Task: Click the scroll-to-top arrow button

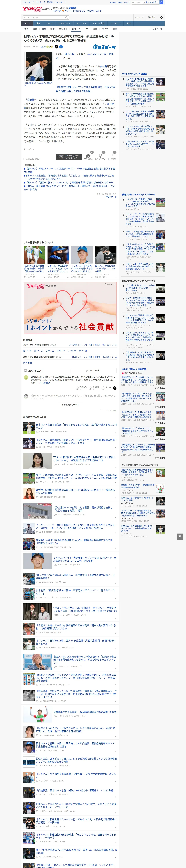Action: (x=180, y=536)
